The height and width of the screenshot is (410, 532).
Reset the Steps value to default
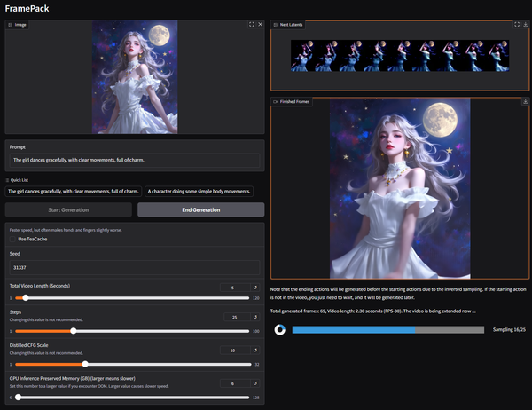pyautogui.click(x=255, y=319)
